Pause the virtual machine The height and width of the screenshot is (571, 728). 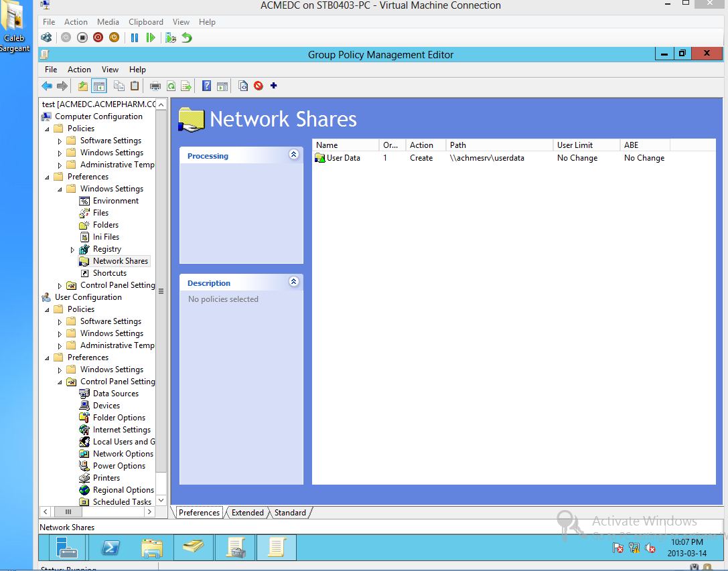click(135, 37)
